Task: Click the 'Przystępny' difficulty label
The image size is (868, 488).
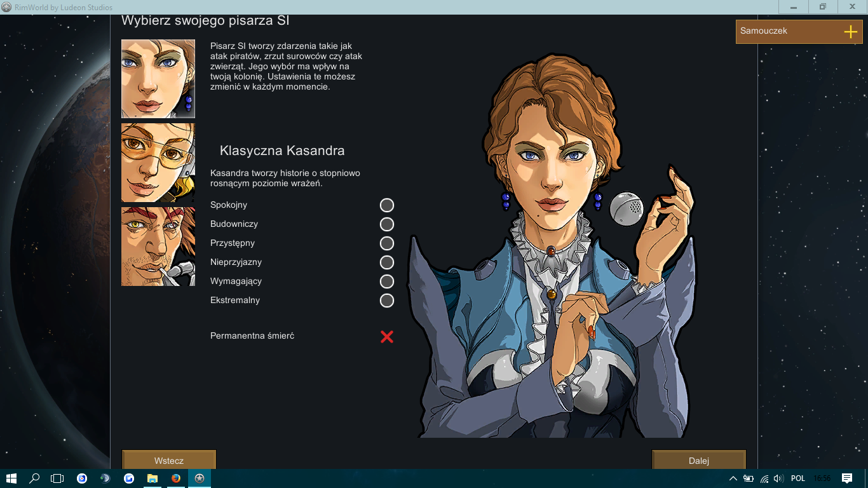Action: click(x=233, y=243)
